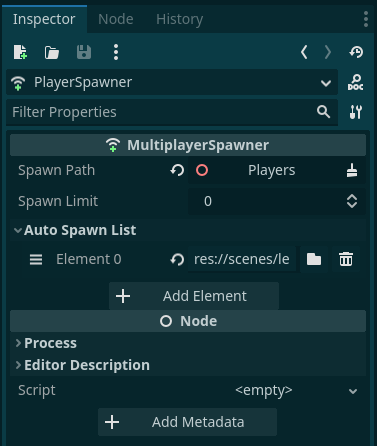Go to next edited object
The width and height of the screenshot is (377, 446).
tap(328, 52)
